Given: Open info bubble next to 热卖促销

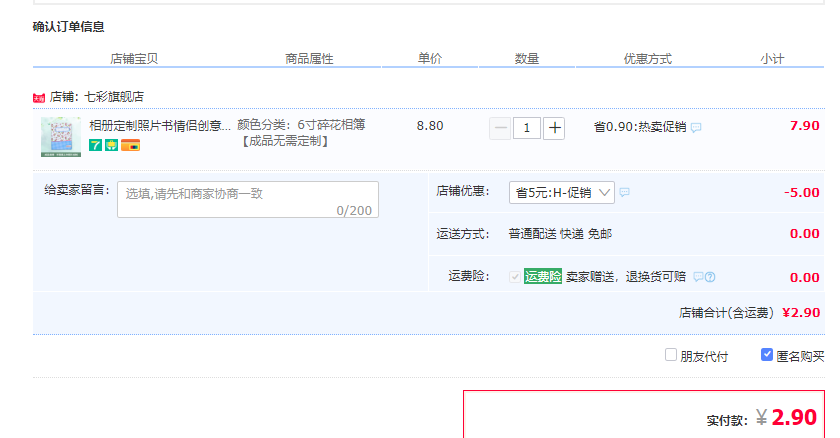Looking at the screenshot, I should tap(696, 127).
